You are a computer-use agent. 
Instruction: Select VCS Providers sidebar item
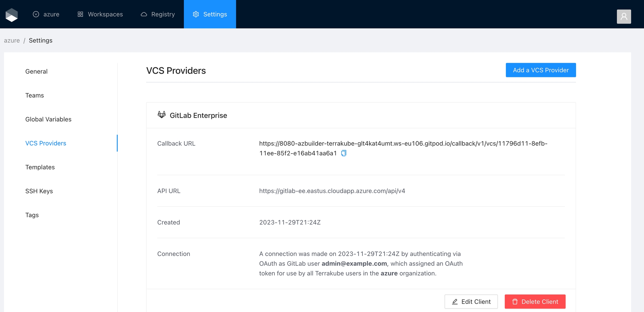click(x=46, y=143)
